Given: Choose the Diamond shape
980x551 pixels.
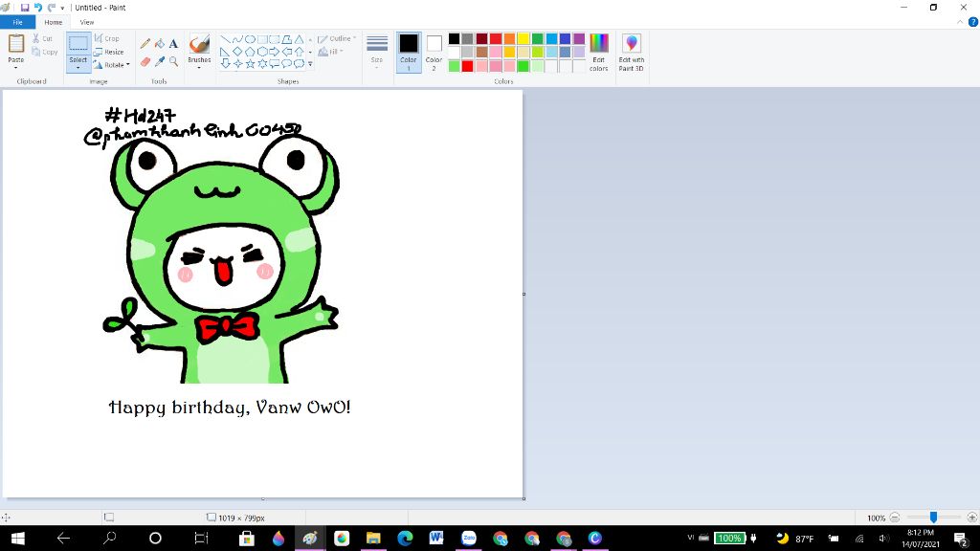Looking at the screenshot, I should pyautogui.click(x=237, y=52).
